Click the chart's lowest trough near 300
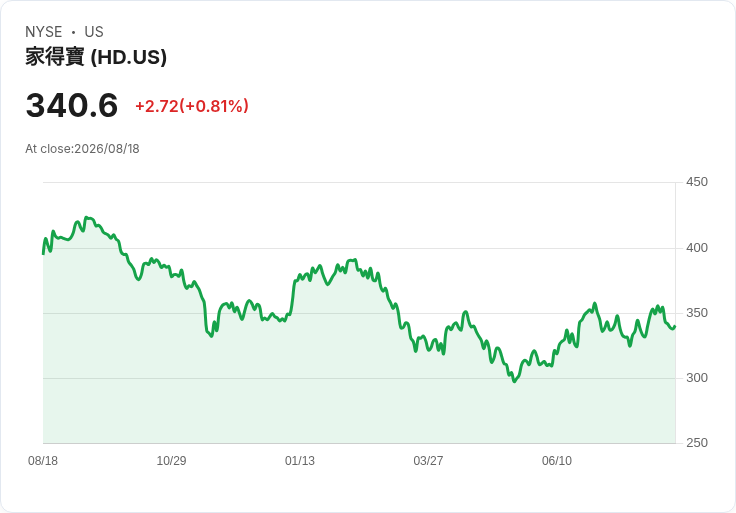 click(x=514, y=381)
